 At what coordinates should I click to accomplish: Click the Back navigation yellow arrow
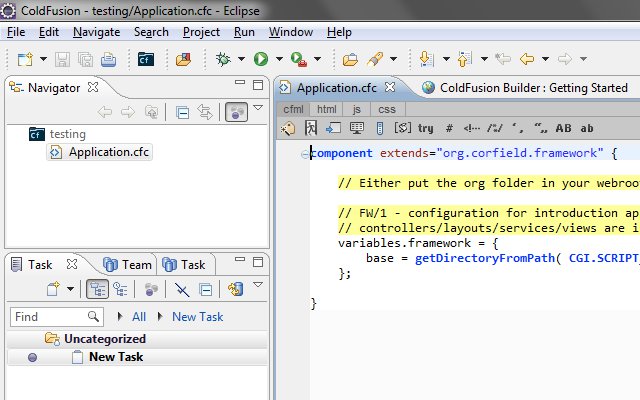coord(527,59)
